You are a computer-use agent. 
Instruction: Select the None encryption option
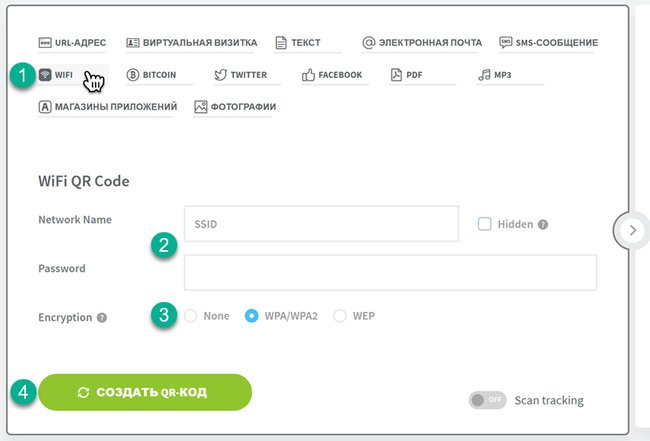(191, 316)
